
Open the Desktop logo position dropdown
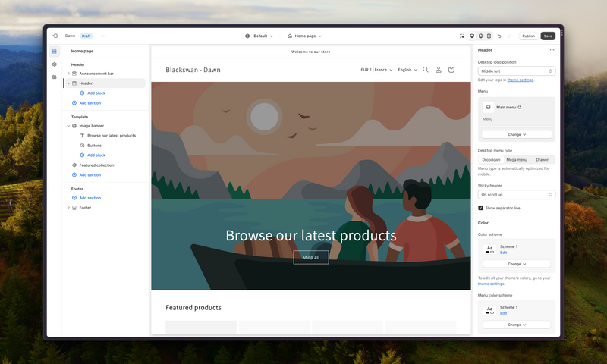coord(517,71)
